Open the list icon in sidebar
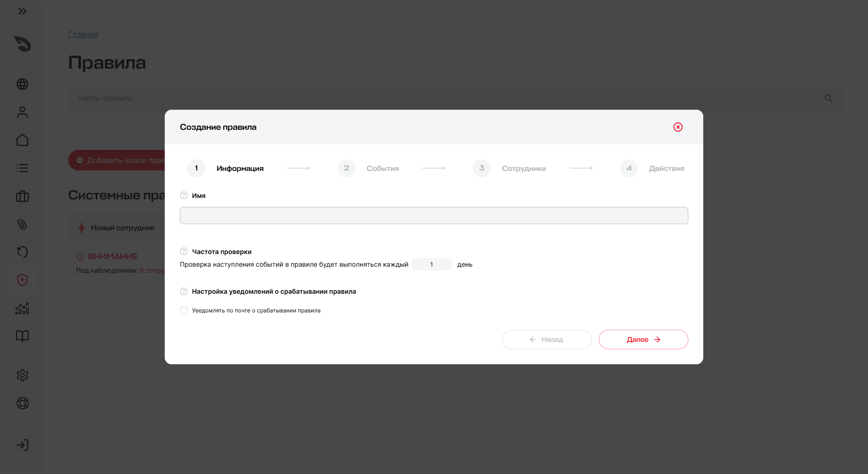The image size is (868, 474). (22, 168)
